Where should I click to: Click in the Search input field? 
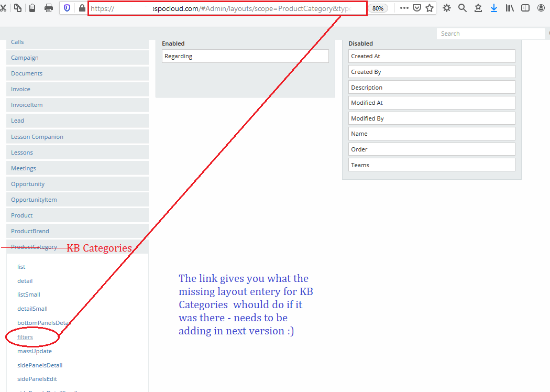coord(490,34)
